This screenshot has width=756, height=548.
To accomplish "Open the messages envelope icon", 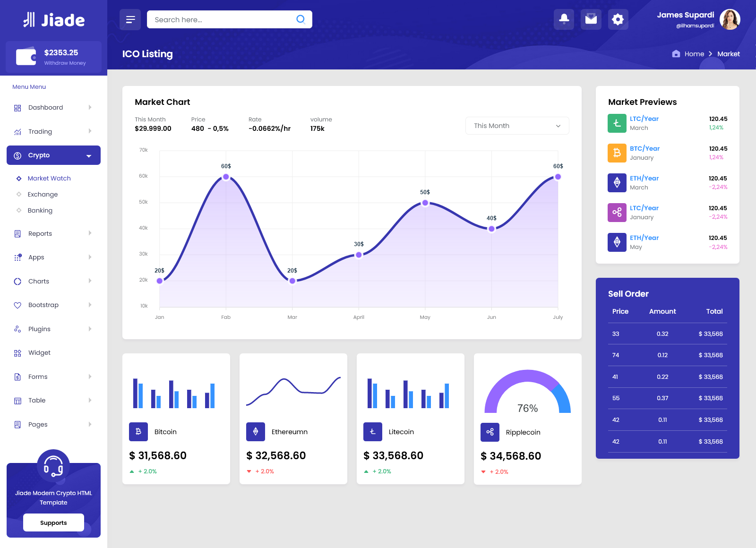I will tap(591, 19).
